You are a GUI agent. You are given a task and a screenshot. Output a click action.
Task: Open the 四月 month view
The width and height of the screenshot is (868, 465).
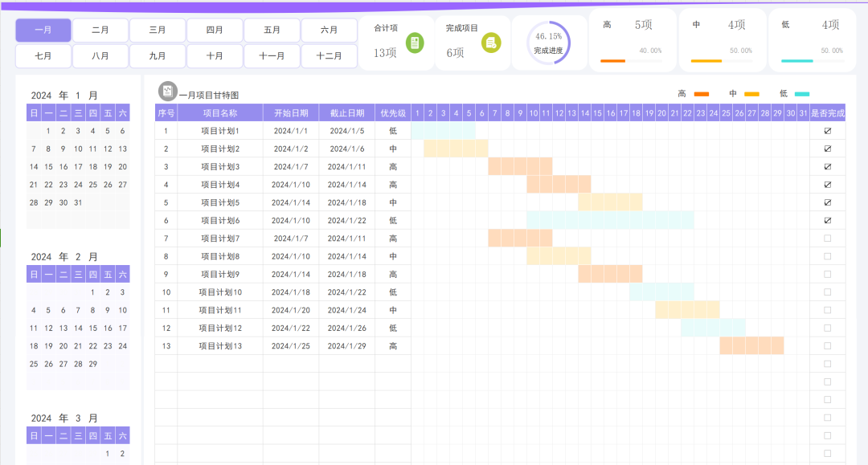[215, 30]
